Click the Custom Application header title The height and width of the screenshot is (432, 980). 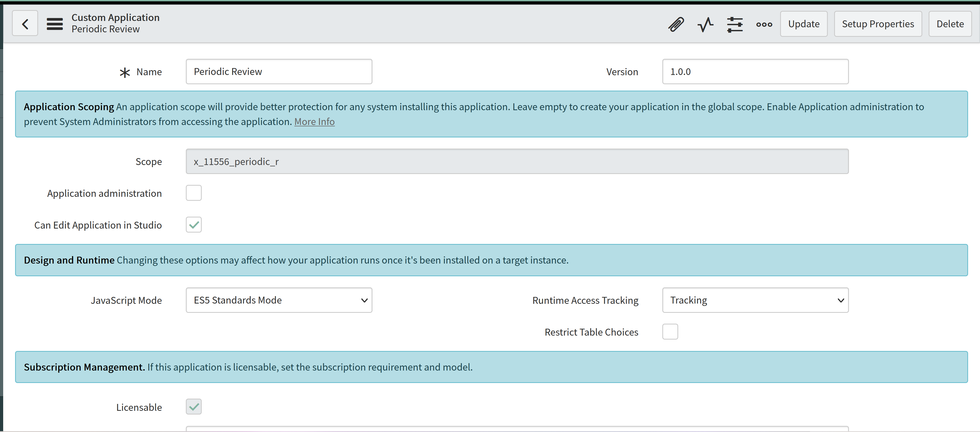click(x=115, y=17)
